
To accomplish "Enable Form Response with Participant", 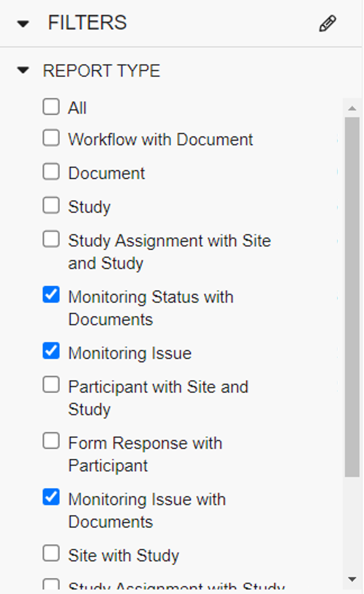I will [x=51, y=441].
